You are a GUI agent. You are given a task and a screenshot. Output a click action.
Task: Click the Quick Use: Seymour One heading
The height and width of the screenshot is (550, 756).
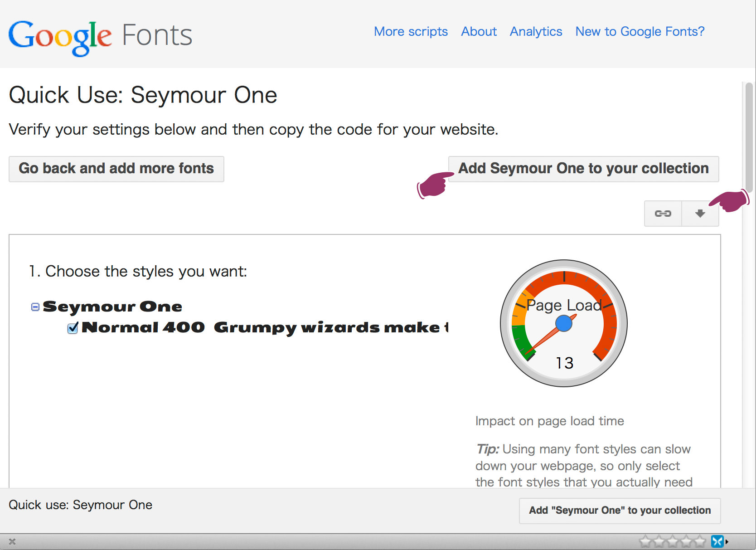(143, 95)
